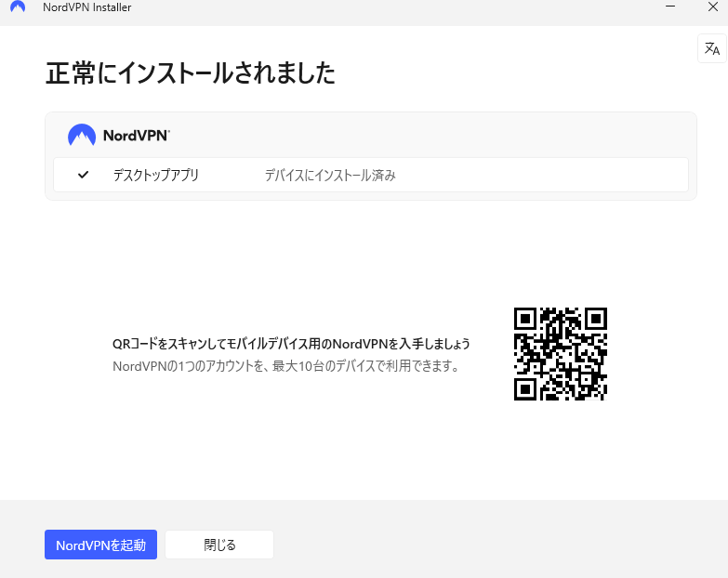Click the 閉じる button
The image size is (728, 578).
219,545
